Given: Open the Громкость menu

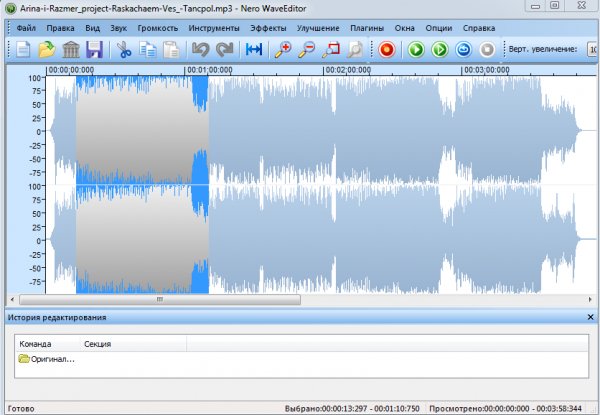Looking at the screenshot, I should point(158,28).
